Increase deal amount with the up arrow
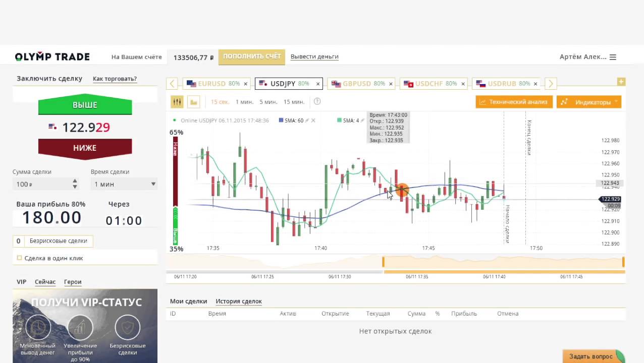The height and width of the screenshot is (363, 644). pyautogui.click(x=75, y=181)
